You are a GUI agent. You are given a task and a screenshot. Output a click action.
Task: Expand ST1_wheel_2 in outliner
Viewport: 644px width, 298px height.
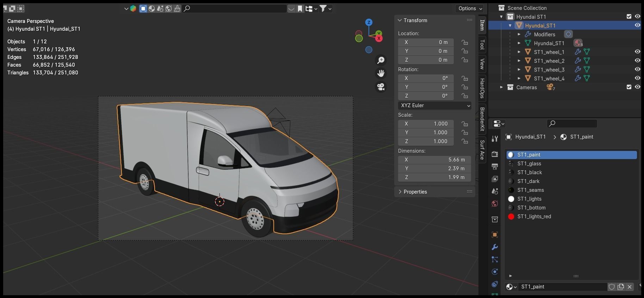[519, 61]
